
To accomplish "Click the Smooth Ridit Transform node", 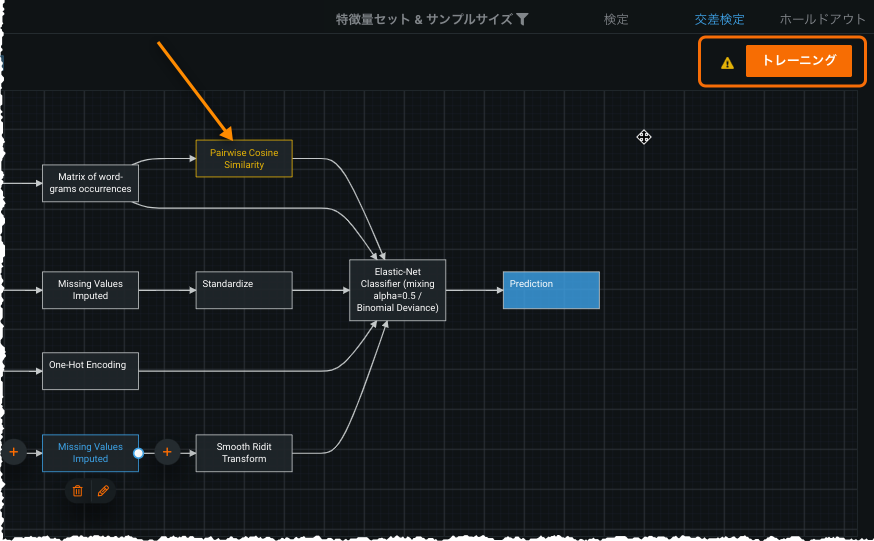I will point(244,453).
